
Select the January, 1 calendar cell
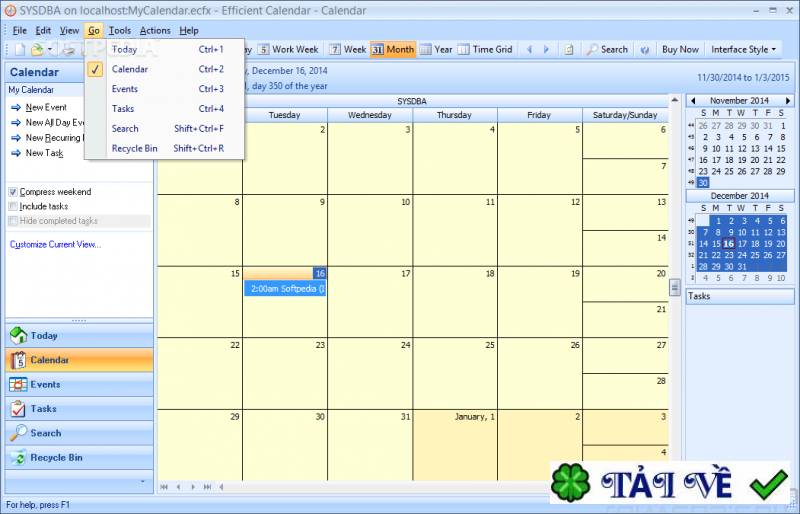pyautogui.click(x=455, y=445)
